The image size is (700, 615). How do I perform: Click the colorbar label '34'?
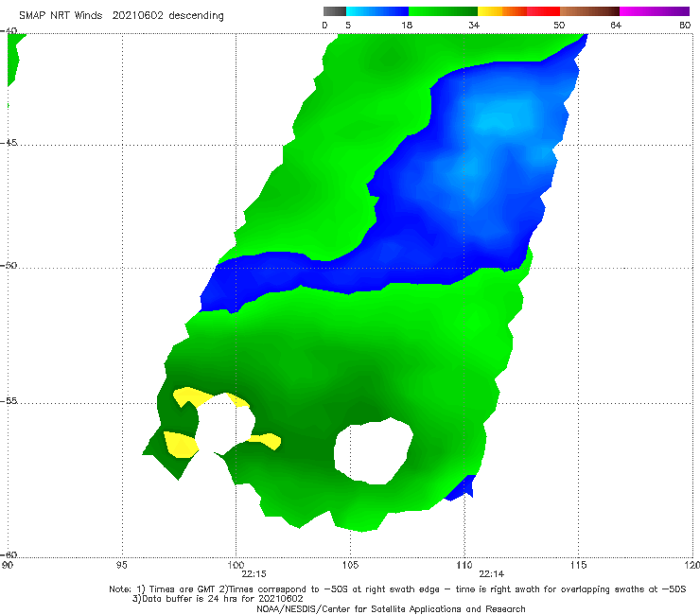tap(474, 26)
